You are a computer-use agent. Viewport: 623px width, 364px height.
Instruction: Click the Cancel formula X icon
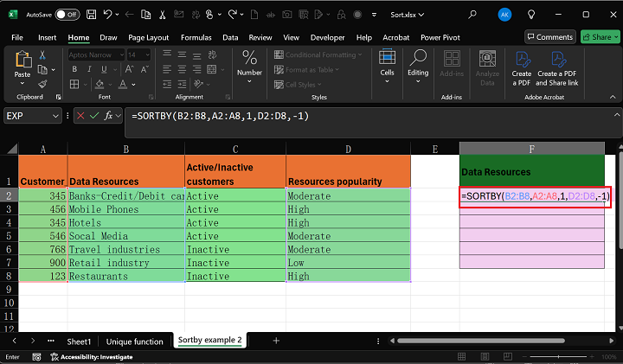click(x=80, y=116)
